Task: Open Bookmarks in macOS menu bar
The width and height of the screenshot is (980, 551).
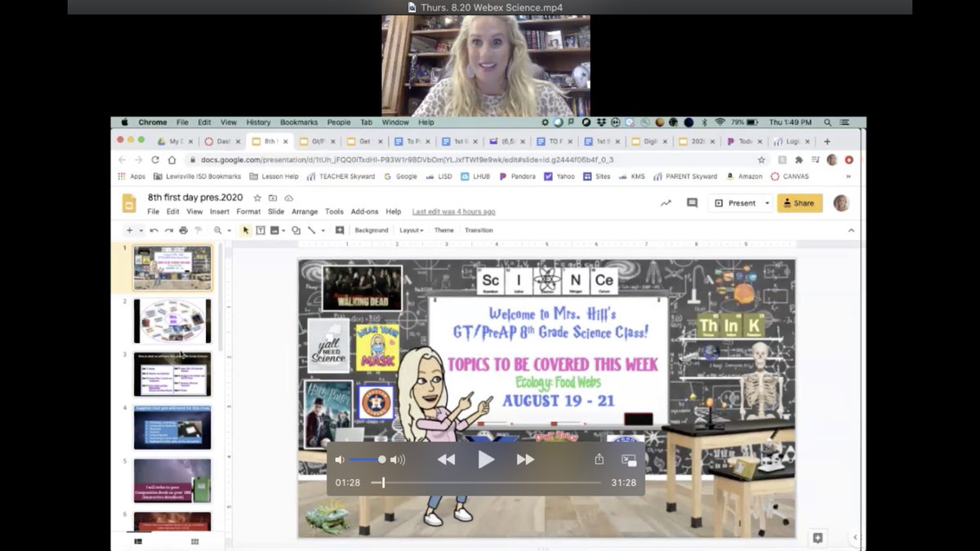Action: pyautogui.click(x=299, y=122)
